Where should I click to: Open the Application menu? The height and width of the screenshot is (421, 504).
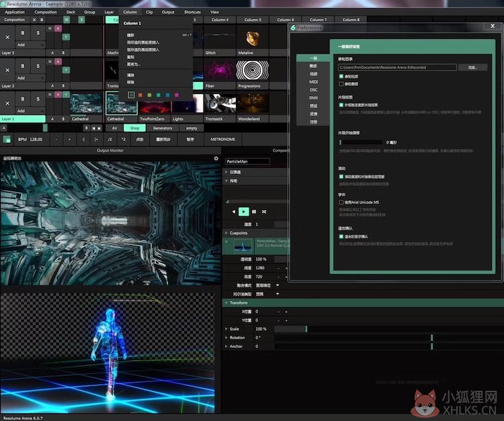coord(15,12)
